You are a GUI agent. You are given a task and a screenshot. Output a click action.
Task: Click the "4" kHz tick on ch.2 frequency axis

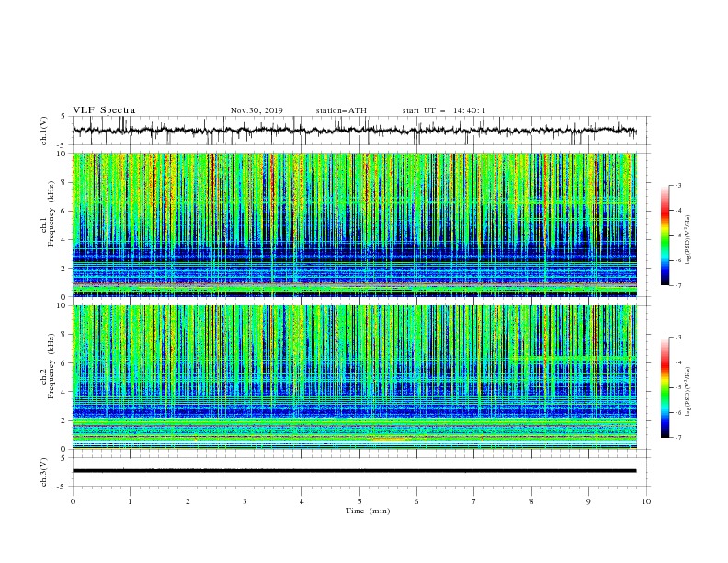tap(64, 392)
